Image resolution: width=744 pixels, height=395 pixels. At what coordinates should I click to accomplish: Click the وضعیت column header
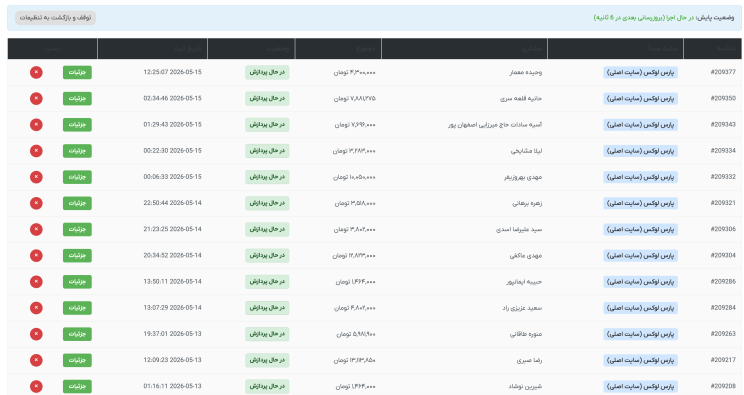(x=251, y=48)
